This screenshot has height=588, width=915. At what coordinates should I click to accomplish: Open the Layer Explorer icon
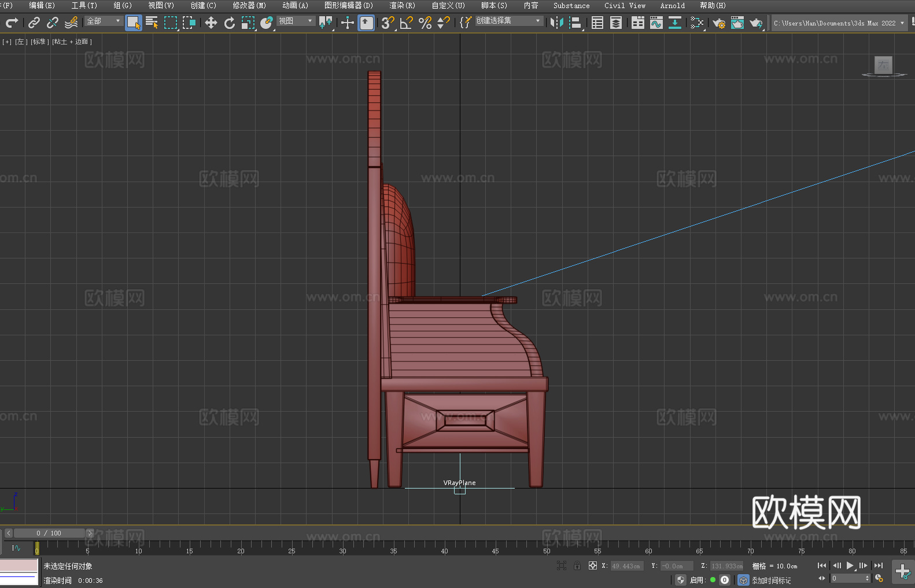616,23
